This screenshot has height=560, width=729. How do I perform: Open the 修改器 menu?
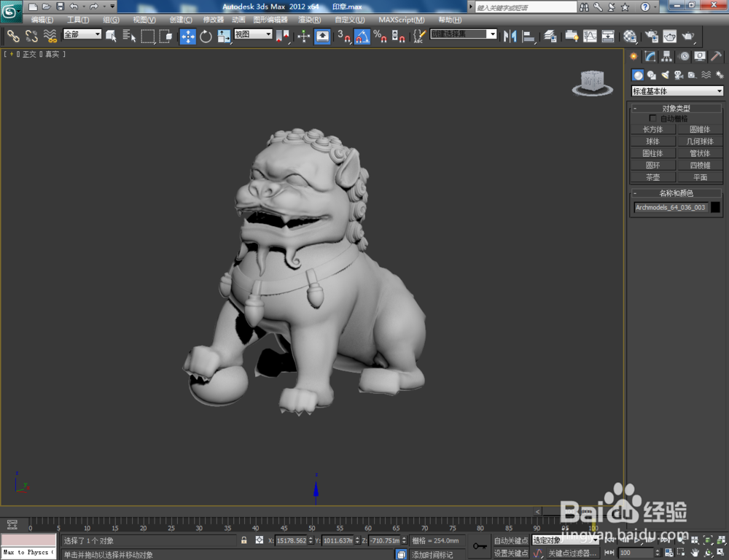[214, 20]
